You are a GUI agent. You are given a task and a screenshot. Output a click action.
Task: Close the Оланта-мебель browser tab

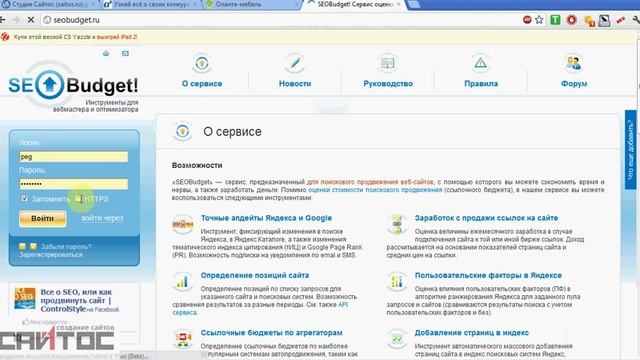(x=297, y=4)
